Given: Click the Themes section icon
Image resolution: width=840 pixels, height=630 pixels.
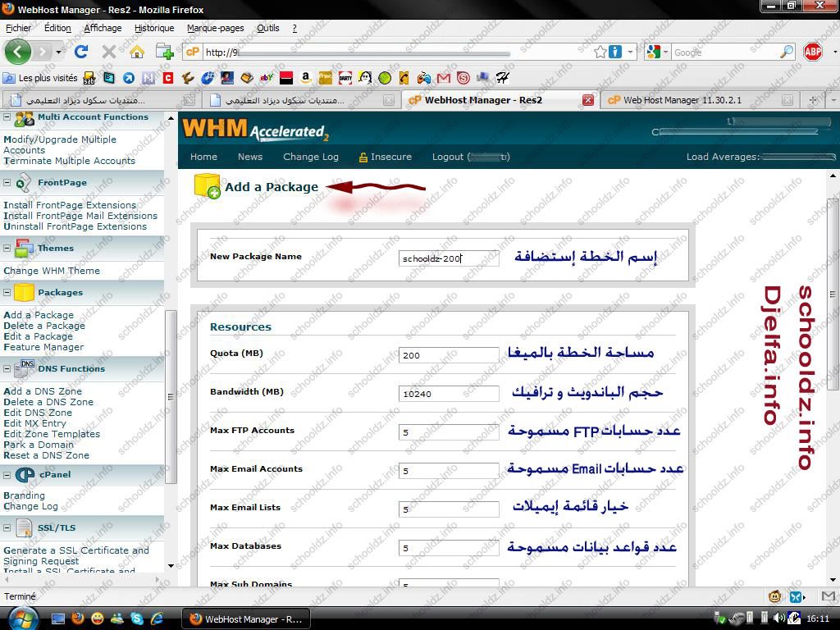Looking at the screenshot, I should click(24, 249).
